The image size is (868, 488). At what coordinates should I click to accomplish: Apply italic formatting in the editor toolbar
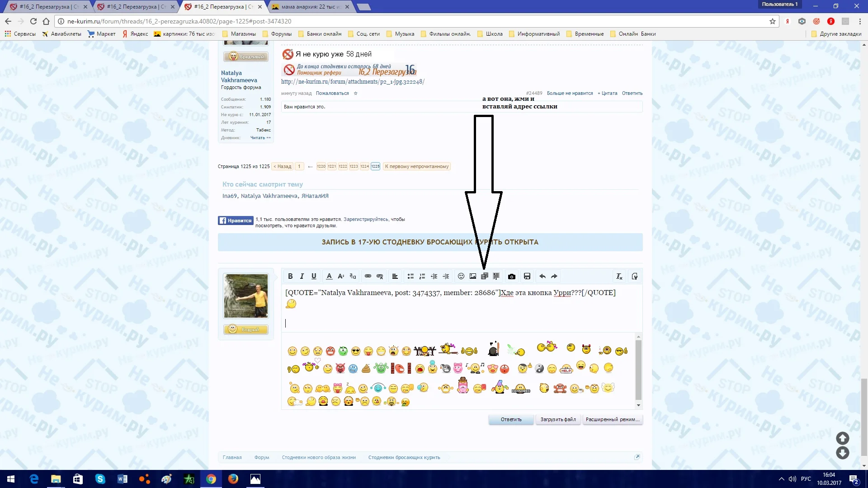(302, 276)
